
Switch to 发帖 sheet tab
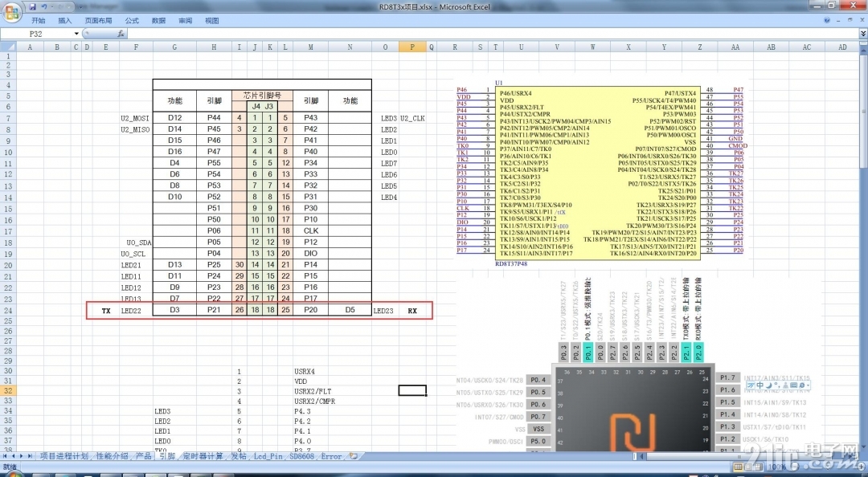point(239,456)
